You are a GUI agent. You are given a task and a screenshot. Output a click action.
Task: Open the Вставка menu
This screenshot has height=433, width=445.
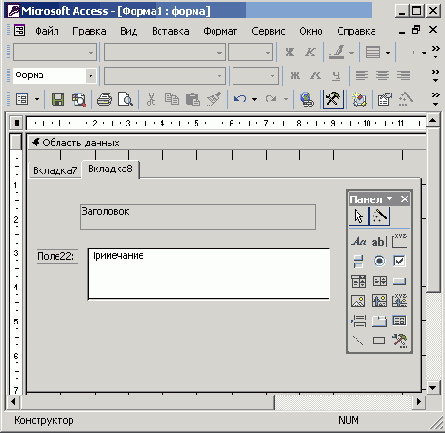click(171, 31)
